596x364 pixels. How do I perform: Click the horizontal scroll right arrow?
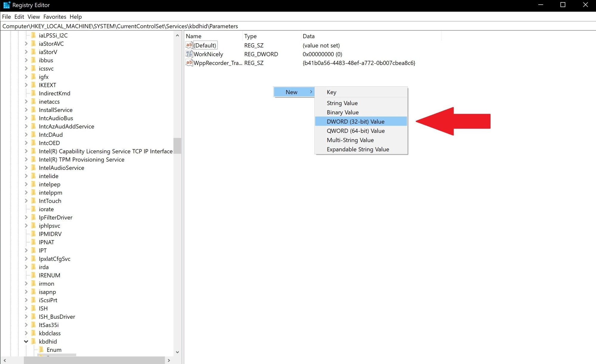169,360
